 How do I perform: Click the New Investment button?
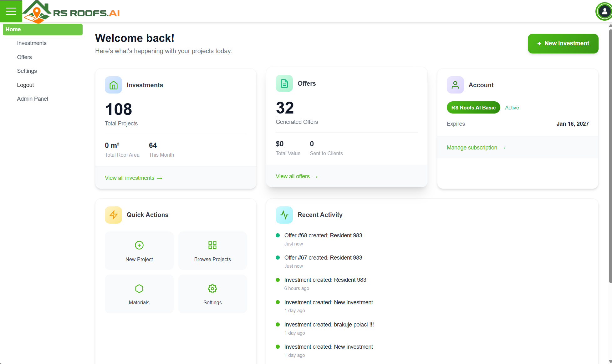(x=563, y=43)
